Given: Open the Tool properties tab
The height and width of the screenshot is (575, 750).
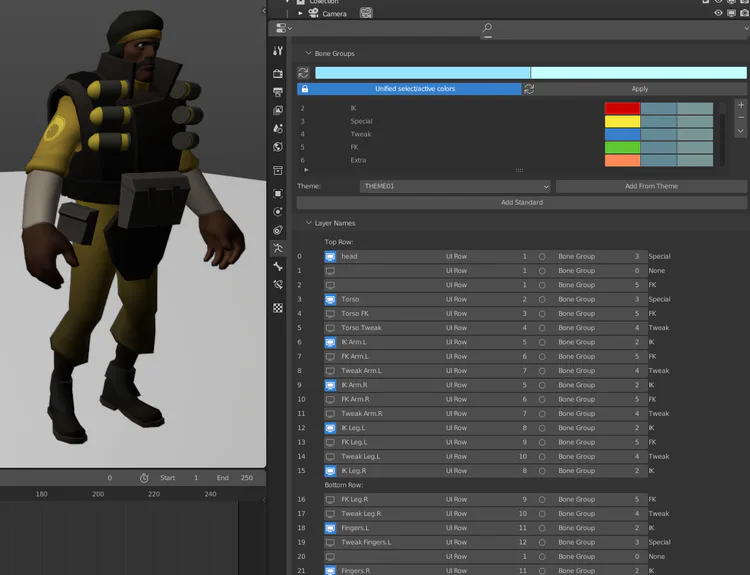Looking at the screenshot, I should (x=278, y=51).
